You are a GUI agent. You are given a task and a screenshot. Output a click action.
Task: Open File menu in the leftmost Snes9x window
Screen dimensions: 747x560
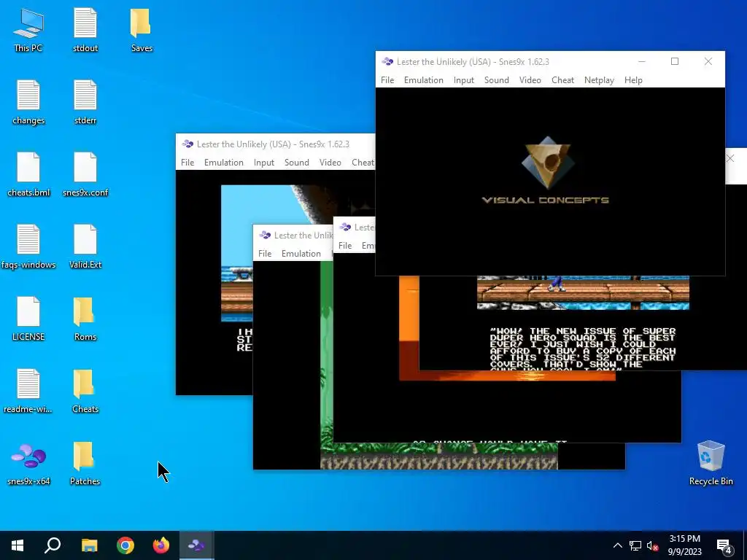(x=187, y=163)
